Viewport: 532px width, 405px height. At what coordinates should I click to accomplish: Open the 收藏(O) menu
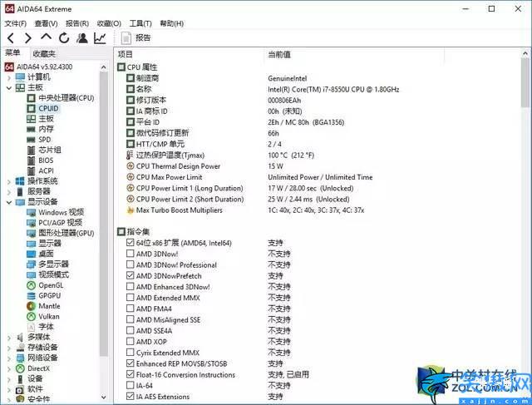coord(109,23)
